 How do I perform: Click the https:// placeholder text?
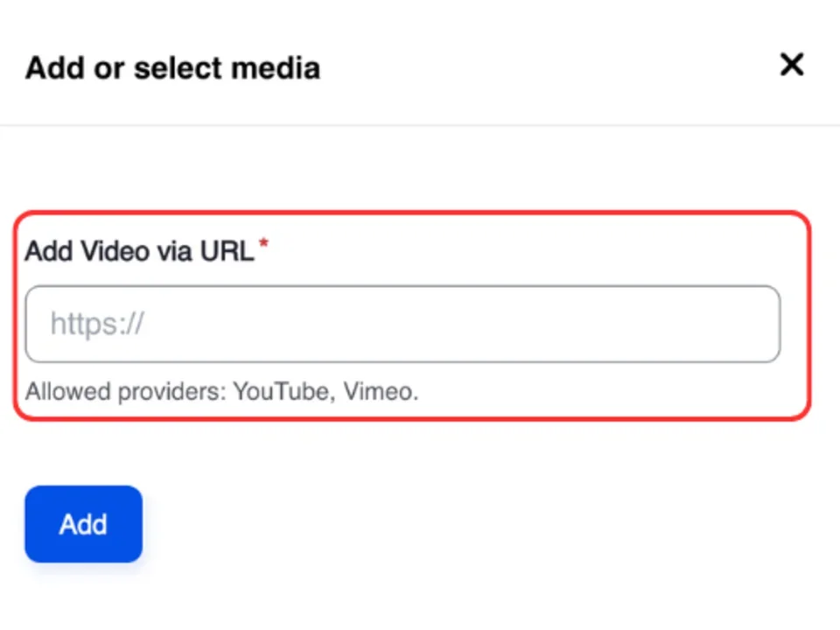tap(97, 324)
